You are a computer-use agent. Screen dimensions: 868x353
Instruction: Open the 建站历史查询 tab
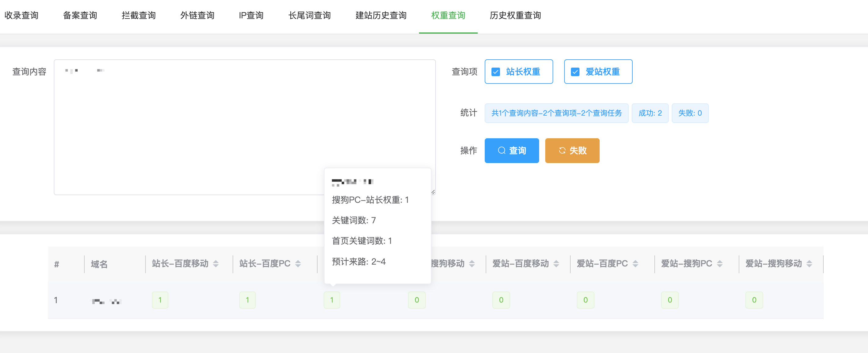pos(381,16)
